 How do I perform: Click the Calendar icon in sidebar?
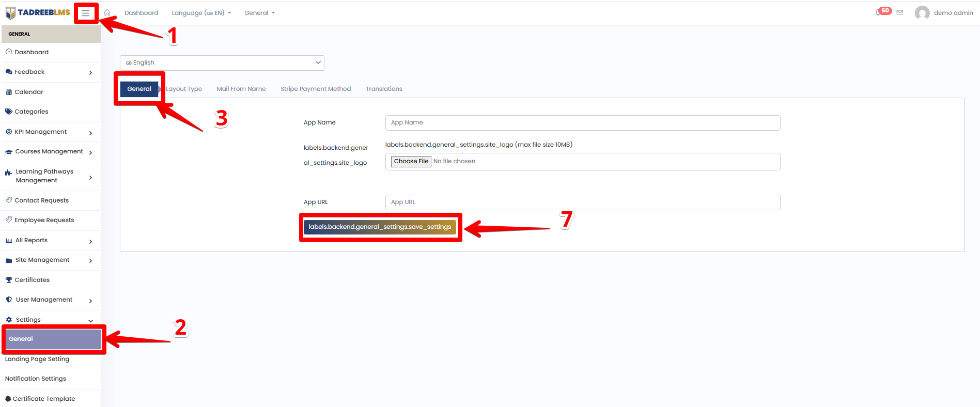coord(9,92)
